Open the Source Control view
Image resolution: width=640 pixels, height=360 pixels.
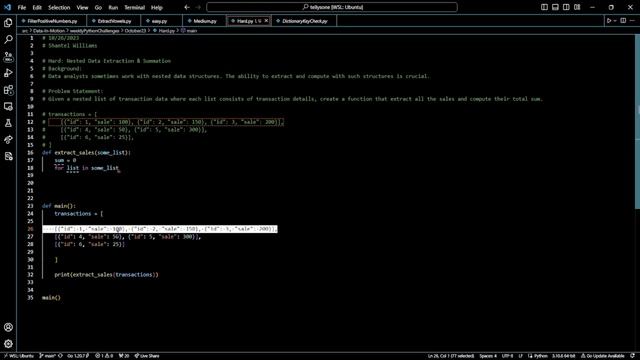[x=8, y=56]
